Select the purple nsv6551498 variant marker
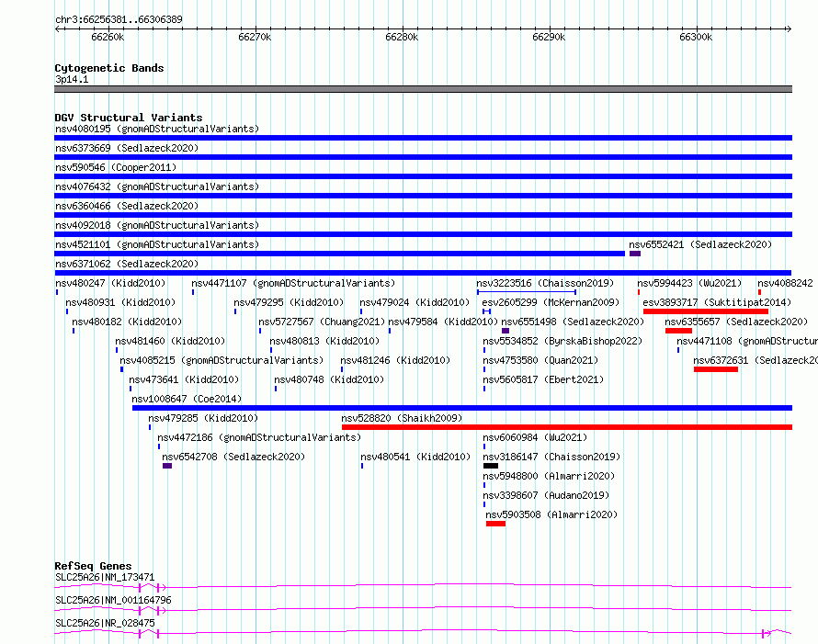Image resolution: width=818 pixels, height=644 pixels. [506, 331]
